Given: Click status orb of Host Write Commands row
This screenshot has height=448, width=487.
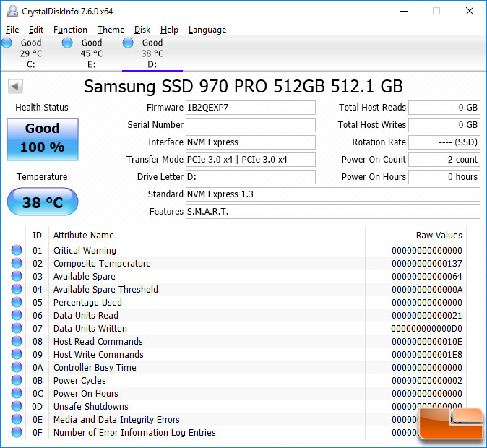Looking at the screenshot, I should click(x=17, y=355).
